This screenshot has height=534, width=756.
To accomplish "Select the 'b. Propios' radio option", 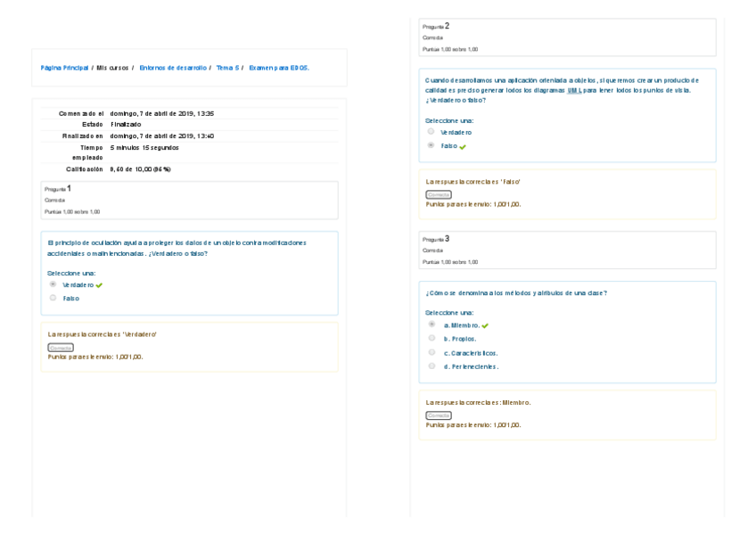I will click(x=432, y=338).
